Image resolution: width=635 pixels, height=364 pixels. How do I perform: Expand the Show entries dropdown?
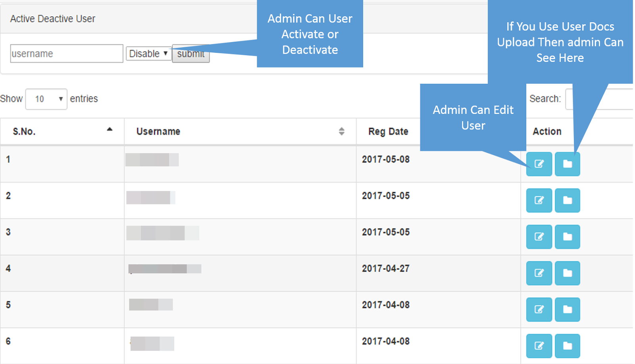pyautogui.click(x=46, y=99)
